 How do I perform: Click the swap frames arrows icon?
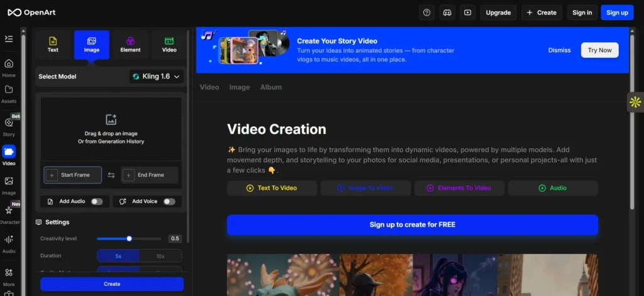coord(111,175)
